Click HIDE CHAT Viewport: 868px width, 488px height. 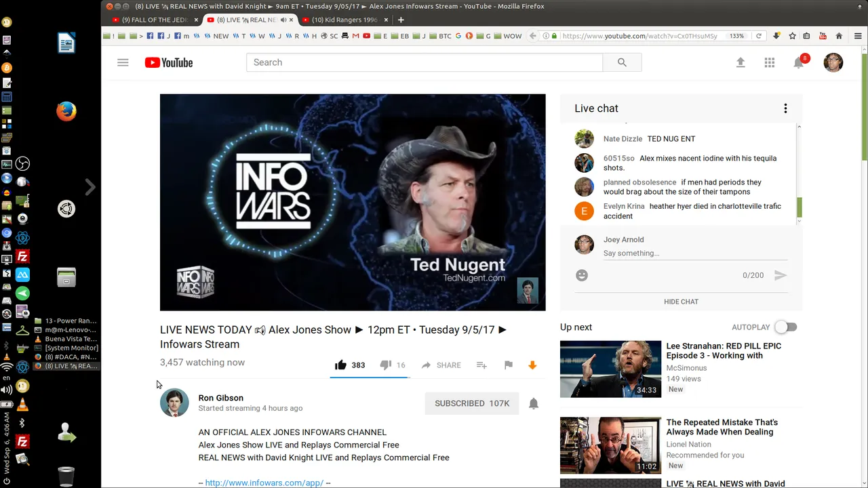[x=681, y=302]
